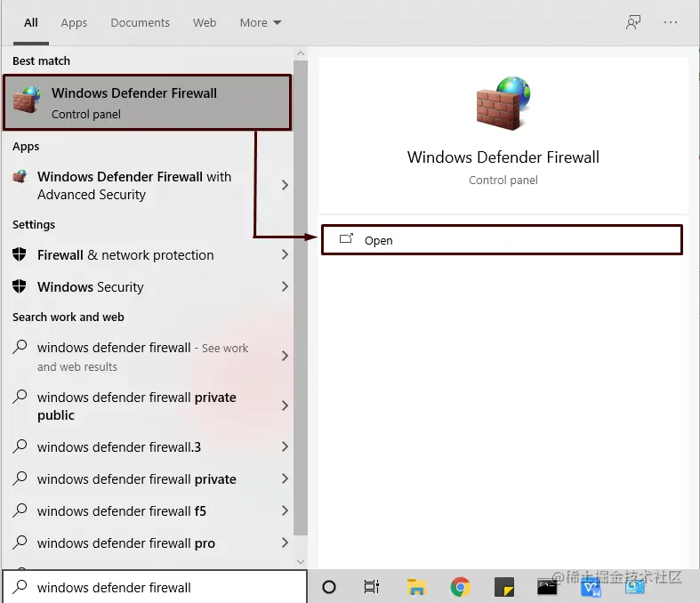Click the results list scrollbar up arrow
The height and width of the screenshot is (603, 700).
click(x=301, y=53)
